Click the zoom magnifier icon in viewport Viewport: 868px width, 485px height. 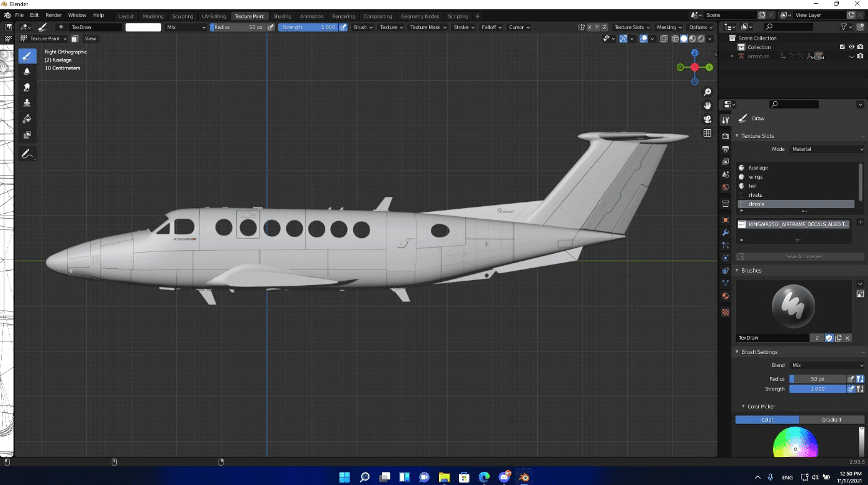(x=707, y=92)
